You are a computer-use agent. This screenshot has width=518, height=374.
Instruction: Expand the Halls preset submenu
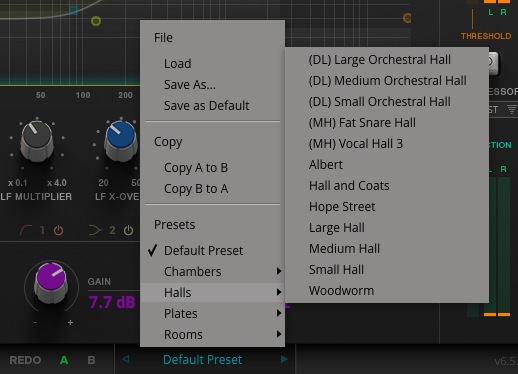pyautogui.click(x=212, y=293)
